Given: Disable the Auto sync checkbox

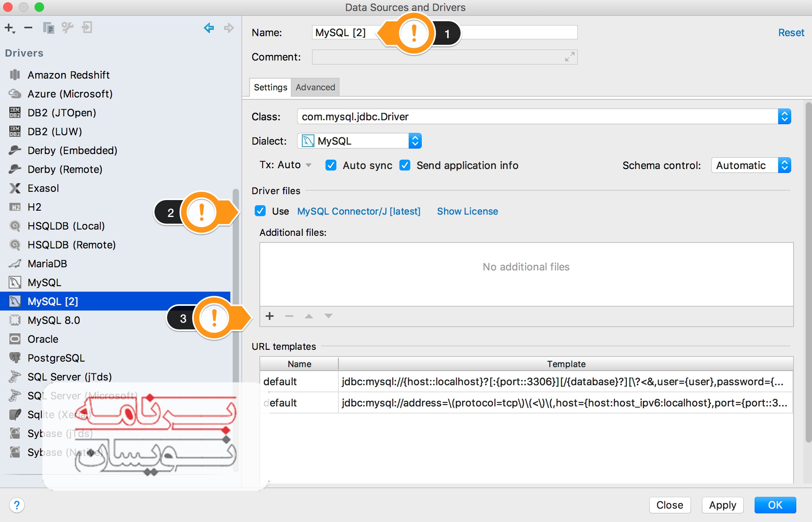Looking at the screenshot, I should point(331,165).
